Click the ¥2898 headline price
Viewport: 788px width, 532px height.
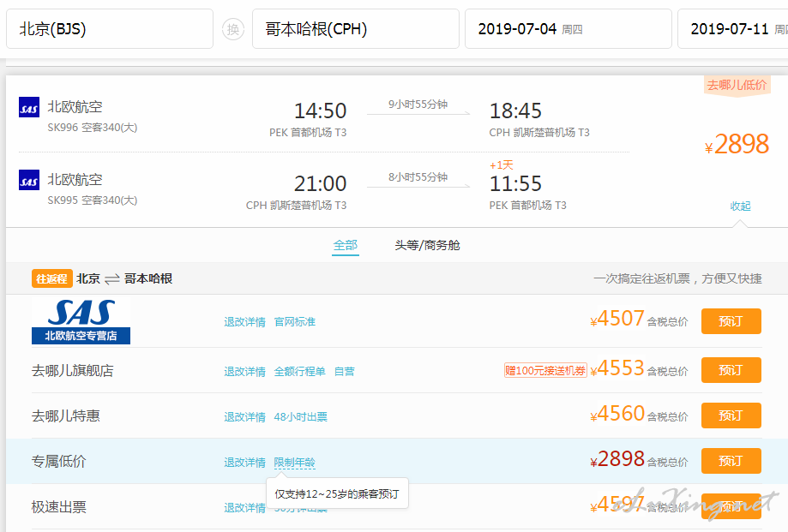pyautogui.click(x=737, y=145)
